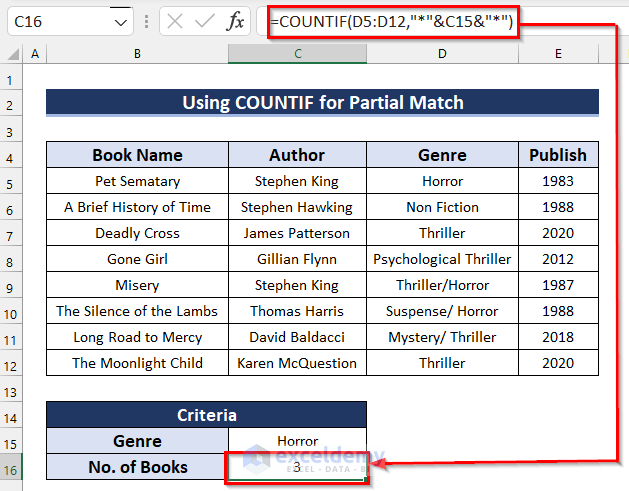
Task: Click the result cell showing 3
Action: pos(297,467)
